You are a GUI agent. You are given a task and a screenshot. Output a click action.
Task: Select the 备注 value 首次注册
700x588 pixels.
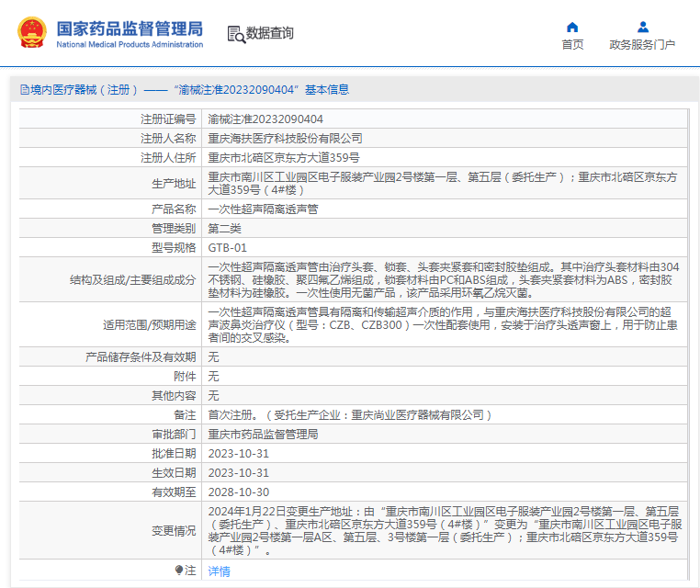pyautogui.click(x=350, y=414)
